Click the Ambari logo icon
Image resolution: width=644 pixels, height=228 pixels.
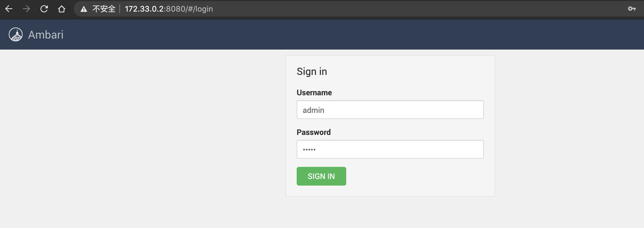point(16,34)
